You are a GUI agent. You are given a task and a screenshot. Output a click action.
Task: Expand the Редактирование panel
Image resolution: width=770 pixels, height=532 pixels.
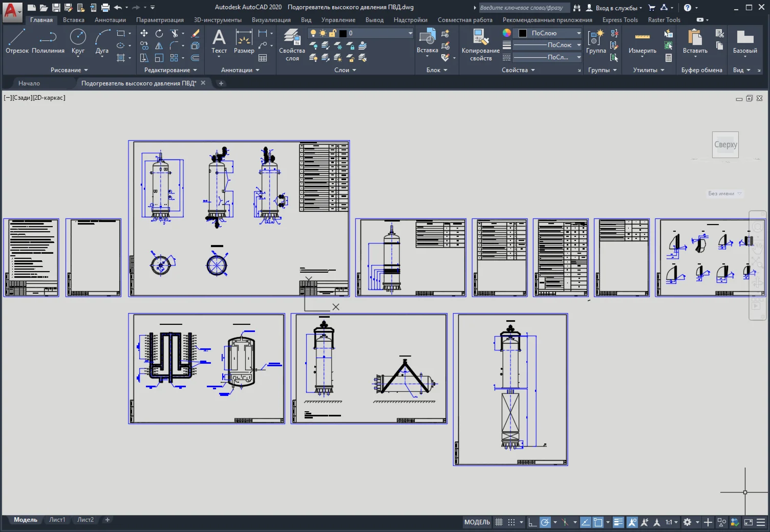[170, 70]
